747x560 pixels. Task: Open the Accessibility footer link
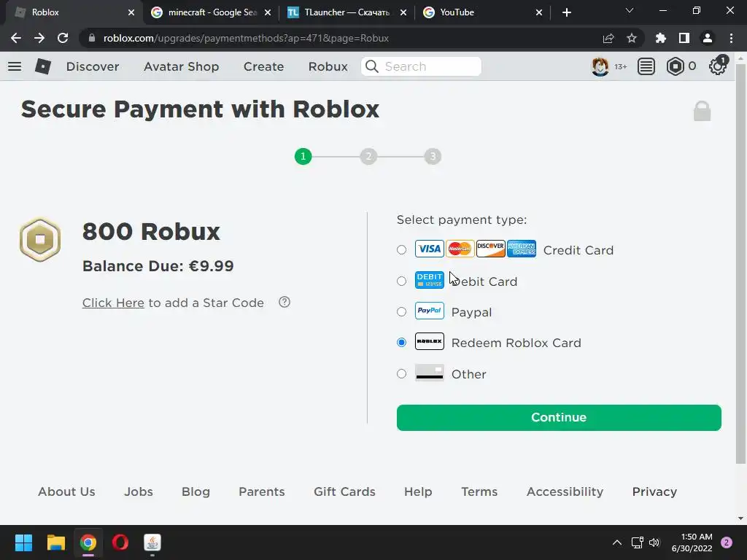565,491
